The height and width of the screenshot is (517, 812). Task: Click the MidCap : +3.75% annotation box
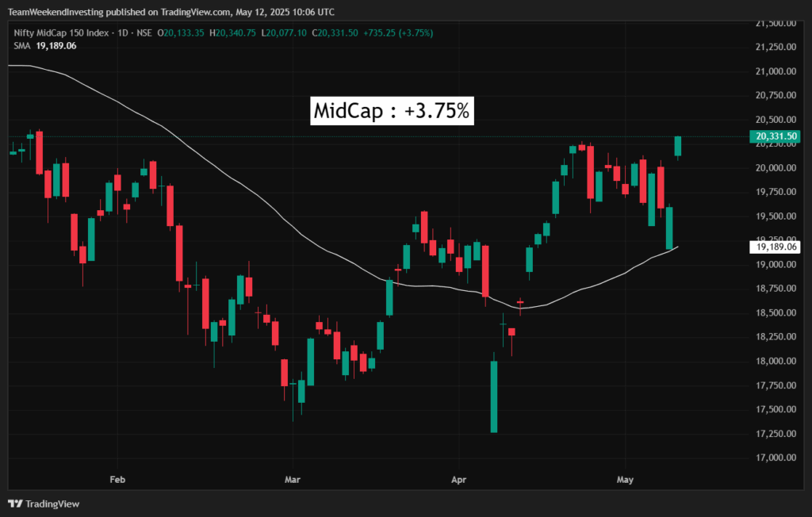tap(392, 111)
